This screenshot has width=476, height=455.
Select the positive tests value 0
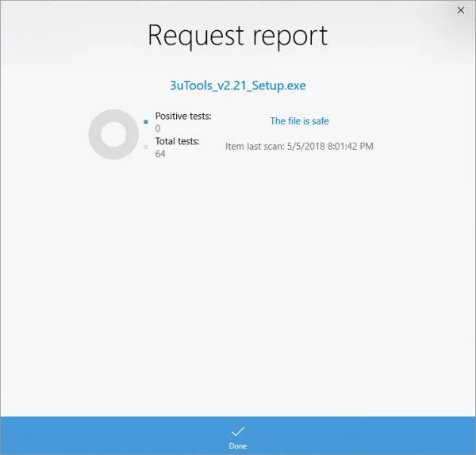[x=158, y=128]
